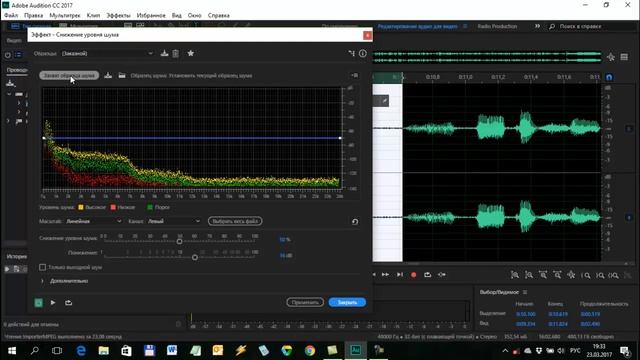Switch to Radio Production workspace
Image resolution: width=640 pixels, height=360 pixels.
(x=497, y=26)
